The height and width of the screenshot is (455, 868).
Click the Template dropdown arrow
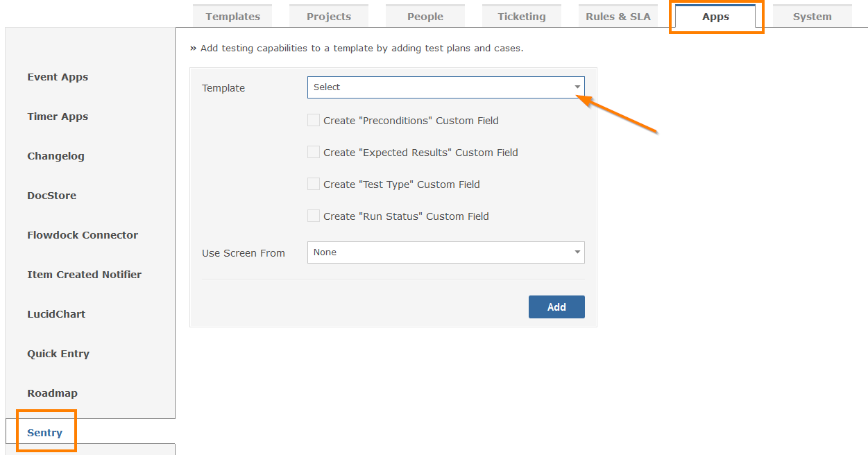coord(577,87)
